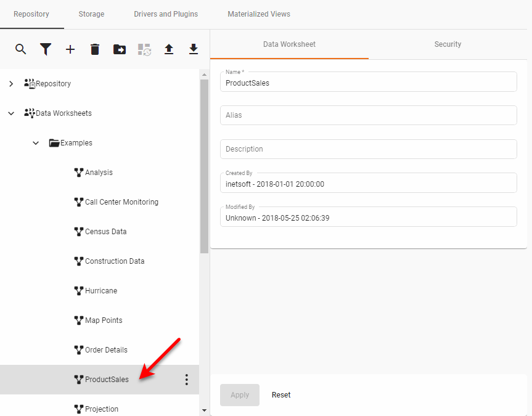
Task: Click the filter icon in the toolbar
Action: 46,49
